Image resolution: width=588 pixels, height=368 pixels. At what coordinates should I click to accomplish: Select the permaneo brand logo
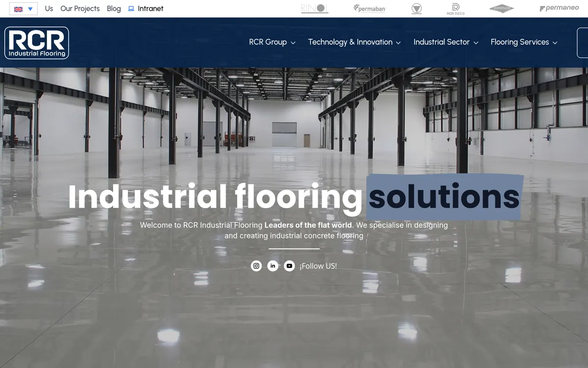(x=559, y=8)
